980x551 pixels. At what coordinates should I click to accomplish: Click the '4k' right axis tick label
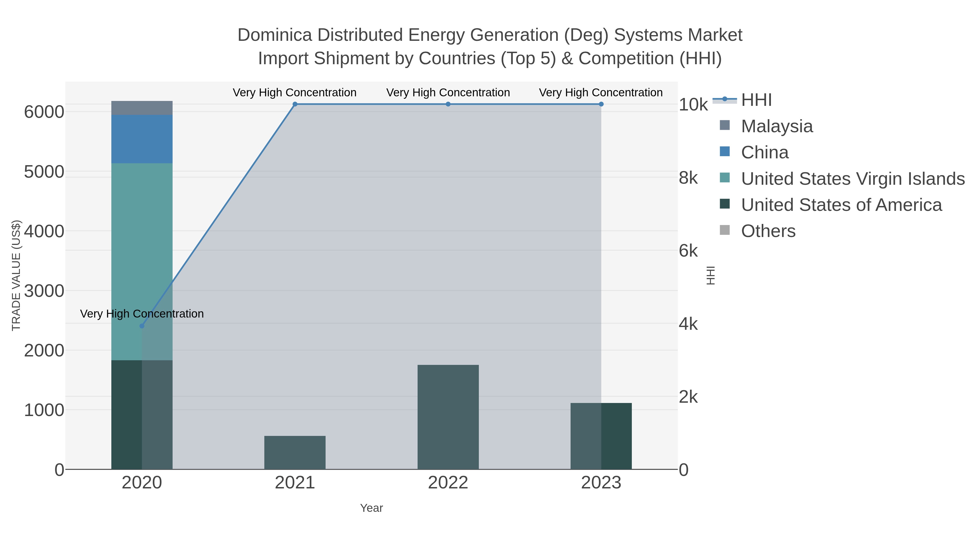689,324
